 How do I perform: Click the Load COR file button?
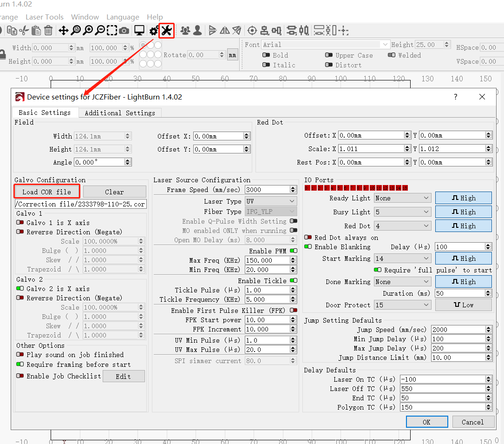coord(47,192)
